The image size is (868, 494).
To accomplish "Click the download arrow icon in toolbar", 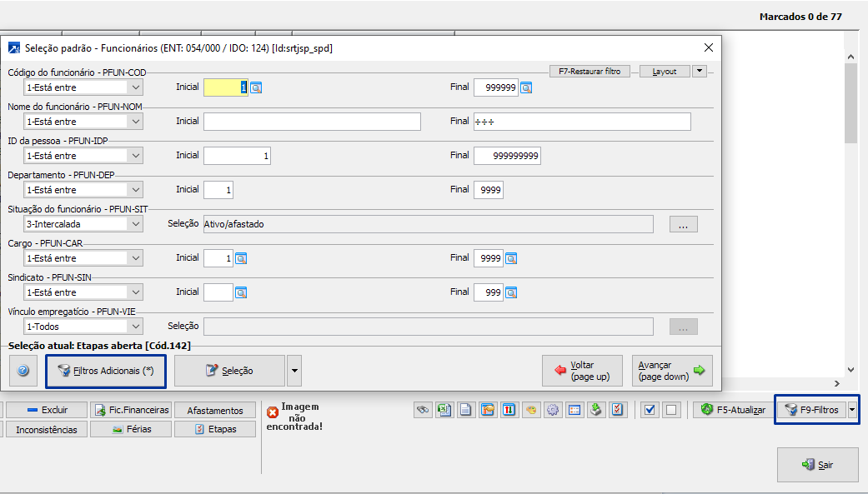I will click(x=595, y=410).
